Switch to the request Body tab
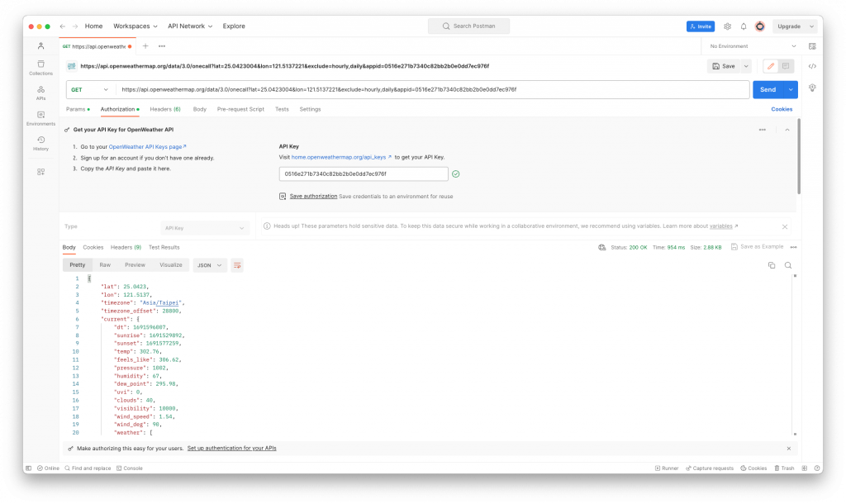 pyautogui.click(x=200, y=109)
